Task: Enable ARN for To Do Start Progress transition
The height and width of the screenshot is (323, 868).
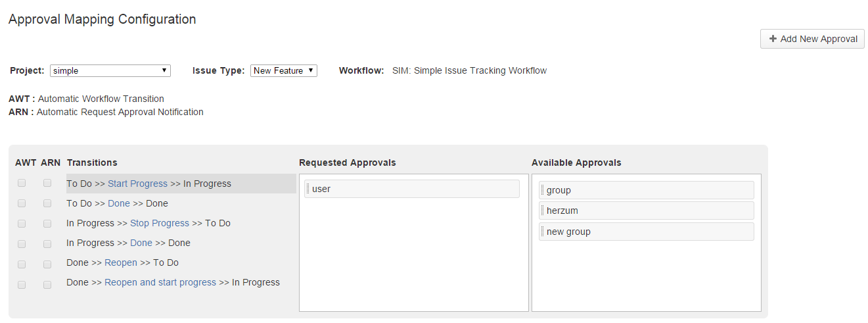Action: 47,184
